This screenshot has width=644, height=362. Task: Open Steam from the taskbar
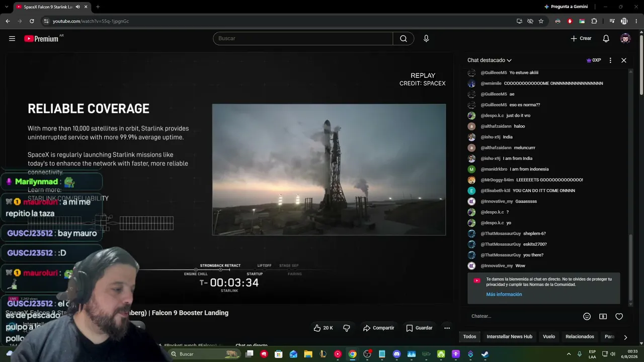[485, 354]
